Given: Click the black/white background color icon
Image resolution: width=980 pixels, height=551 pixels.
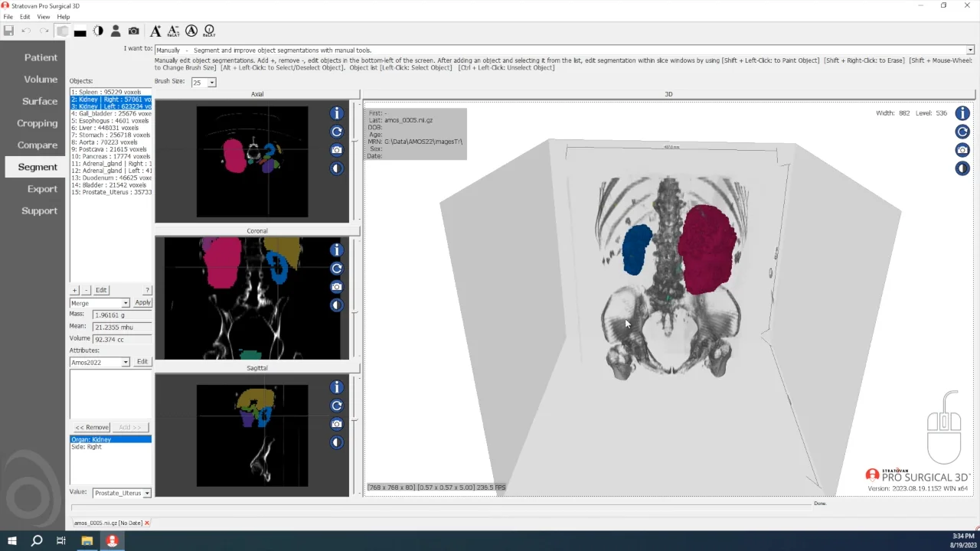Looking at the screenshot, I should coord(80,31).
